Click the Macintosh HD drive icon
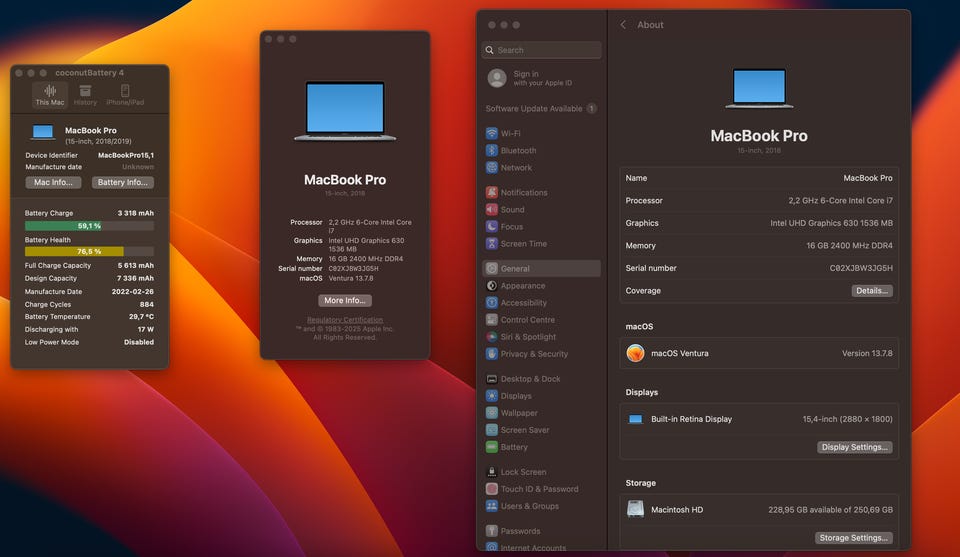Screen dimensions: 960x557 (x=636, y=509)
